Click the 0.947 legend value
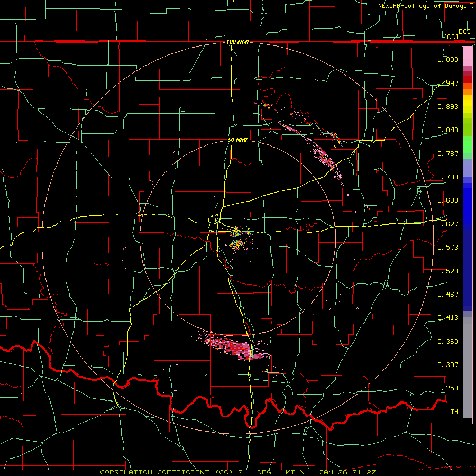 (x=448, y=83)
